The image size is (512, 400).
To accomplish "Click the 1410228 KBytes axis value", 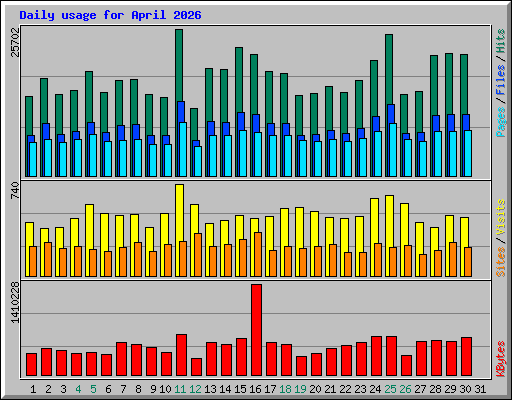I will pyautogui.click(x=15, y=302).
